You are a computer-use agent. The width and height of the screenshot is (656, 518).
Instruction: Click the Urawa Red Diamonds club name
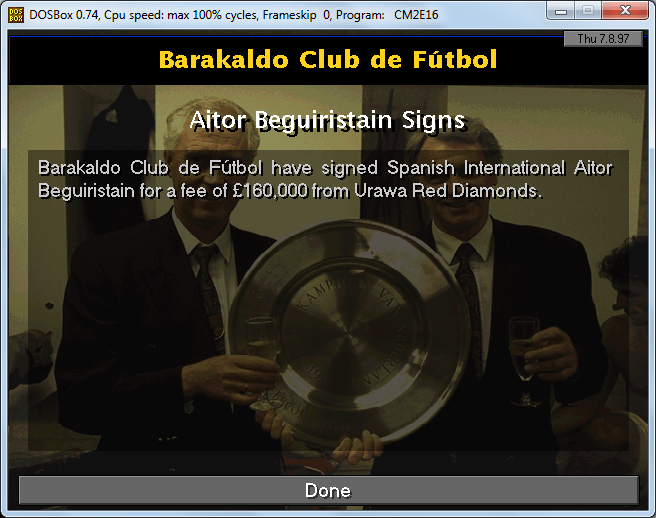pos(446,191)
